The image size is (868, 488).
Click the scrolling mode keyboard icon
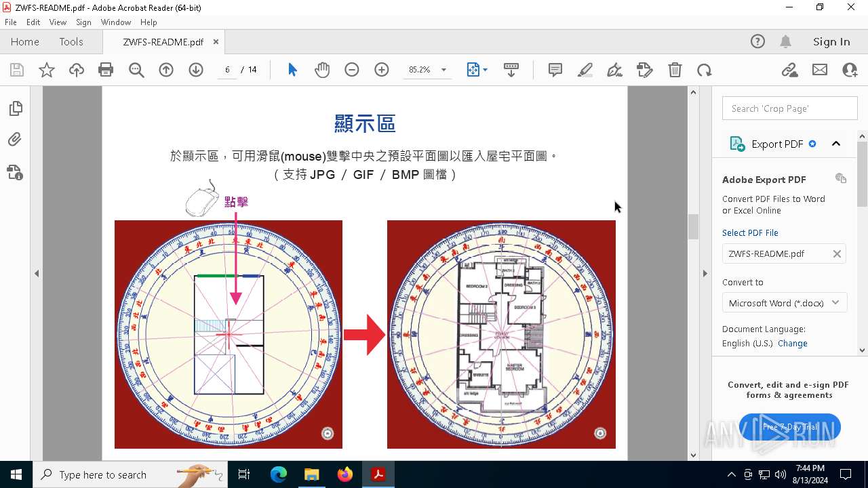point(511,70)
